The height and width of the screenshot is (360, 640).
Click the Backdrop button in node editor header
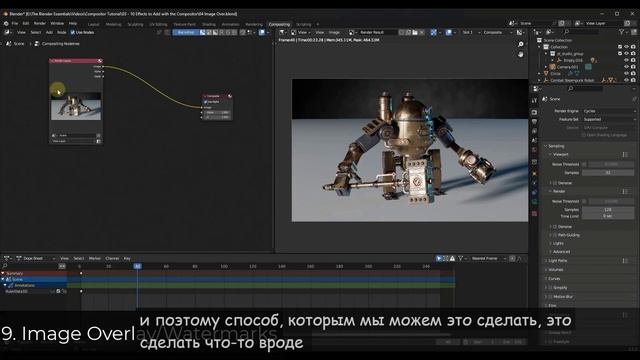pos(185,32)
